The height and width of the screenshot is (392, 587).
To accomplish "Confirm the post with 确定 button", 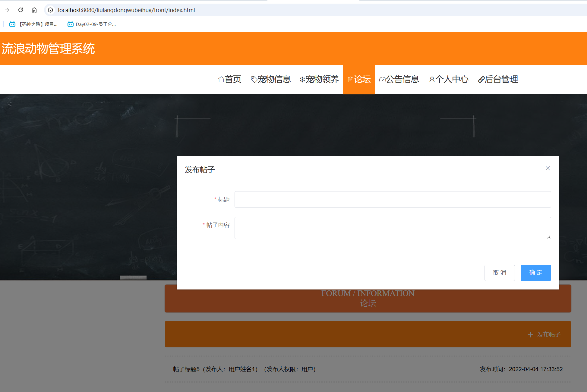I will [x=535, y=273].
